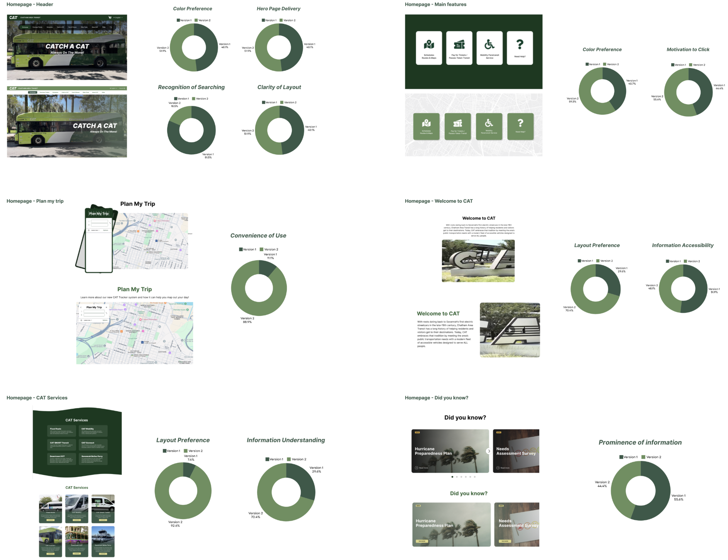Click the ticket icon on the white Pay for Tickets card
Viewport: 728px width, 560px height.
459,44
